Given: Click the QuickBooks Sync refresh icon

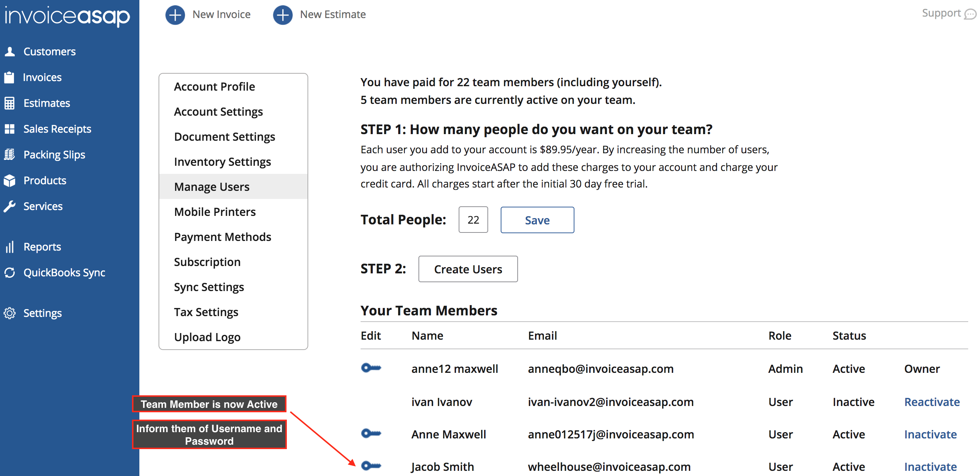Looking at the screenshot, I should point(10,272).
